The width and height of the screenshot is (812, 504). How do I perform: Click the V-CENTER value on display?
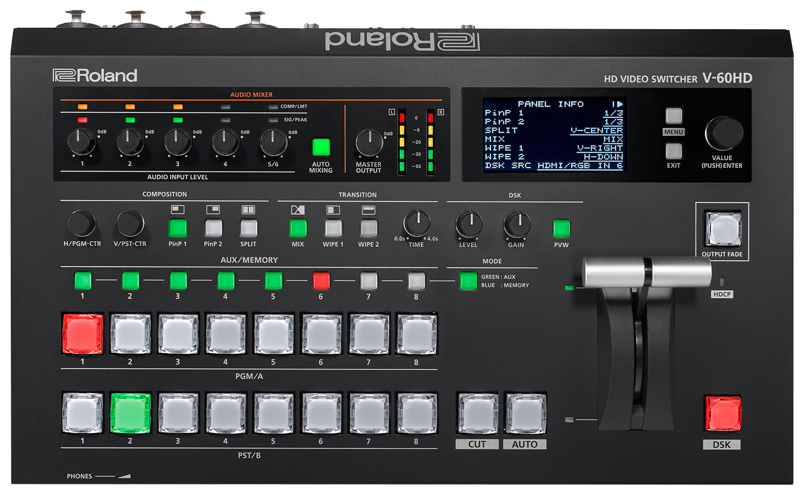pos(597,130)
